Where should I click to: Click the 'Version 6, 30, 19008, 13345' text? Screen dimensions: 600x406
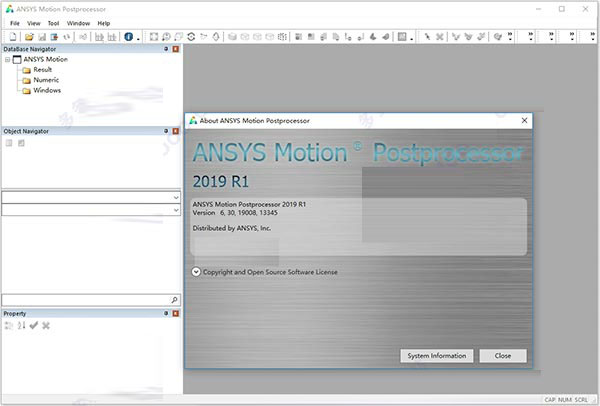click(235, 213)
